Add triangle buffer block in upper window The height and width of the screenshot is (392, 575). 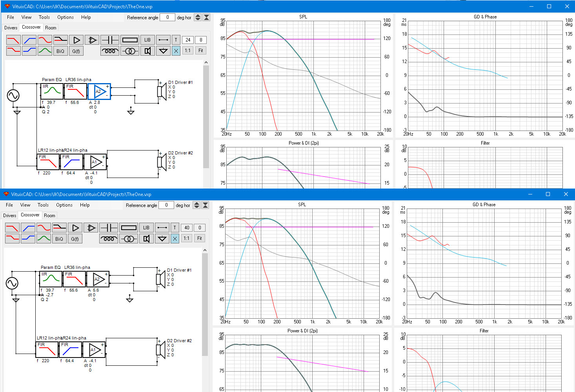point(76,40)
